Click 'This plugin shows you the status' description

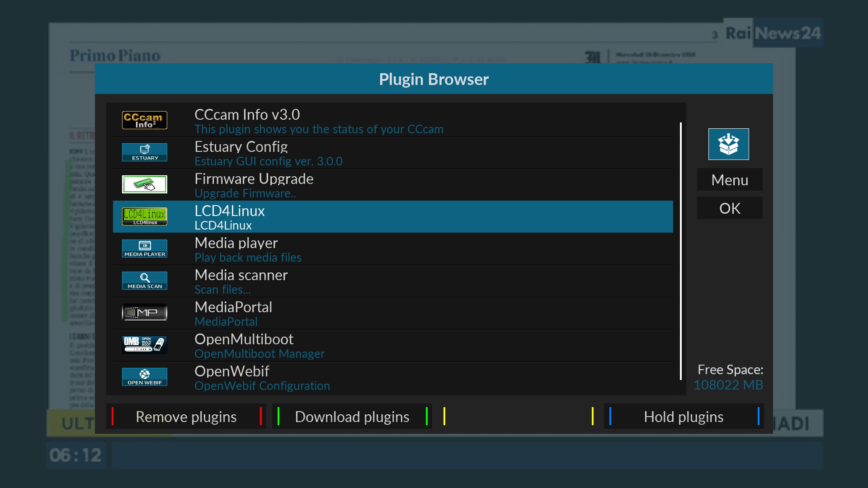tap(319, 129)
